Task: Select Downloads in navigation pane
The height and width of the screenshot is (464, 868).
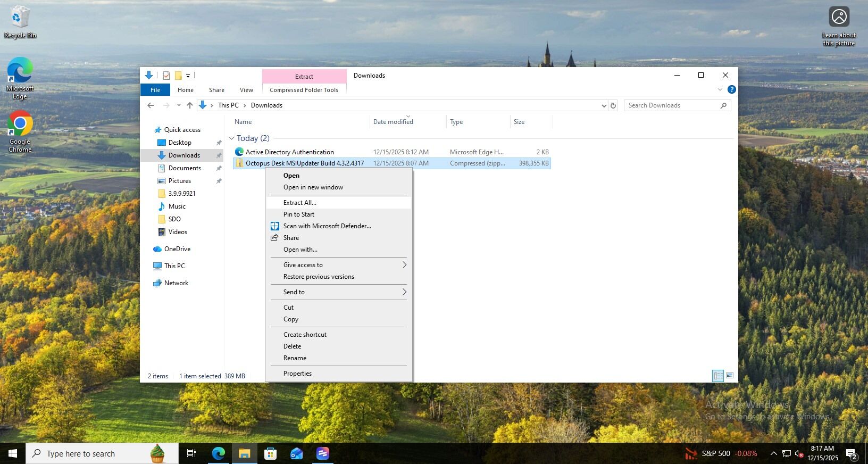Action: coord(184,155)
